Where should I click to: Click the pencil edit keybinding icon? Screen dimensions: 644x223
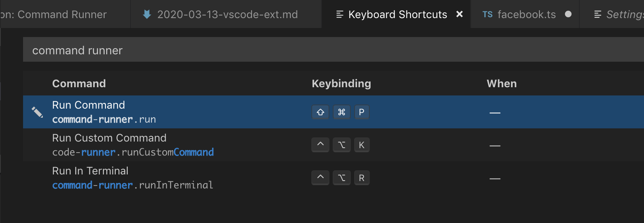coord(37,112)
